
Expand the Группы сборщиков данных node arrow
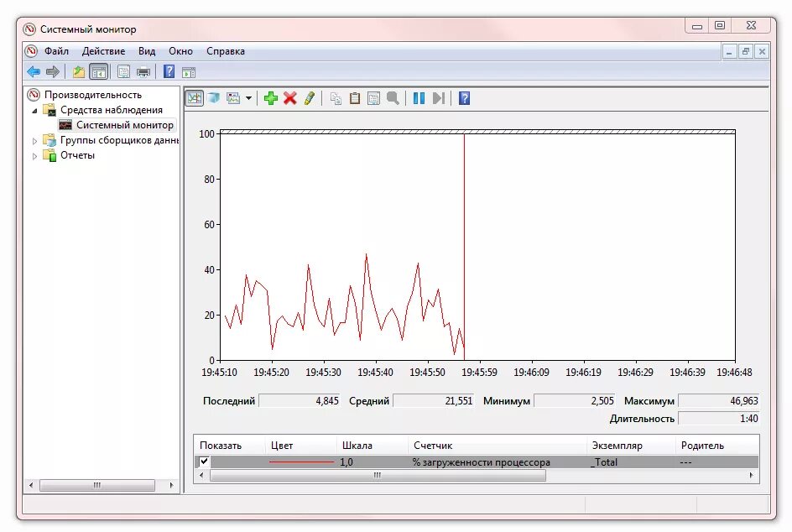point(34,141)
